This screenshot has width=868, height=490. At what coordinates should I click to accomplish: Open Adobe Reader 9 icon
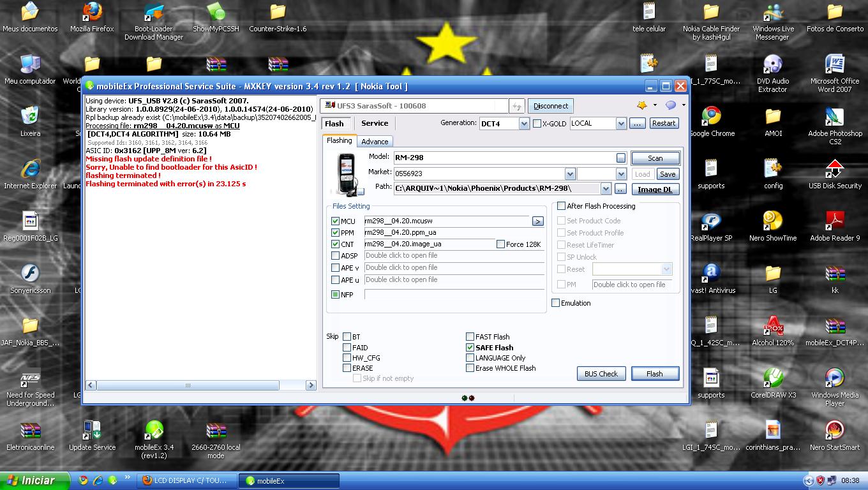click(835, 221)
